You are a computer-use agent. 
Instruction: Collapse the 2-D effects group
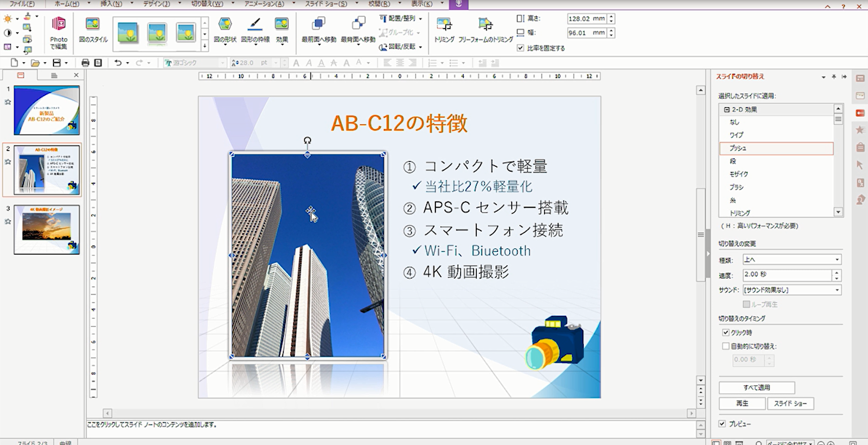727,110
